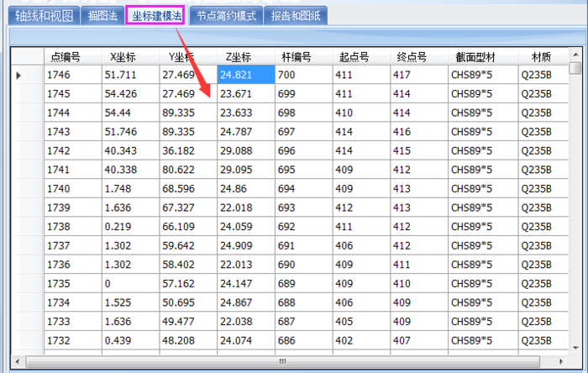Select X coordinate cell 0.439
Screen dimensions: 588x373
click(131, 340)
